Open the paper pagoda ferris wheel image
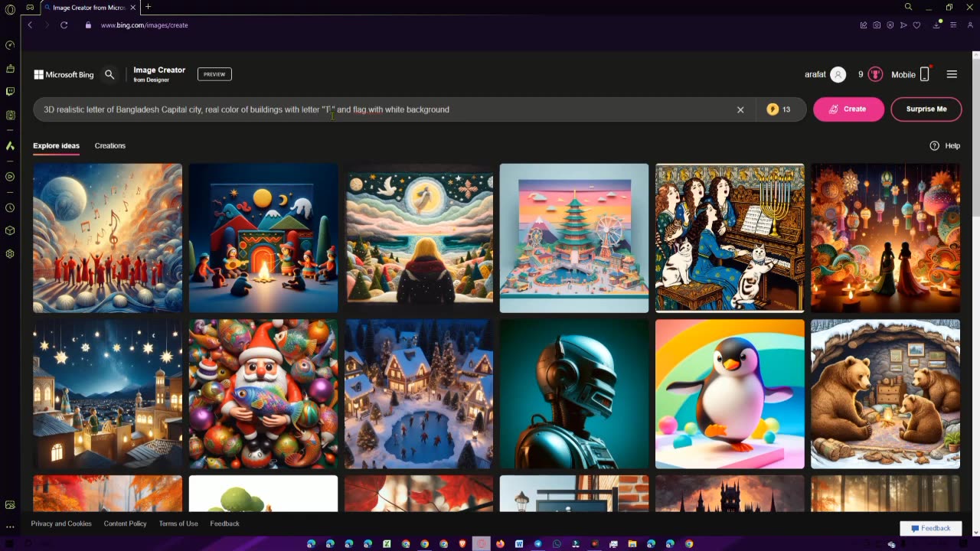The image size is (980, 551). click(574, 238)
